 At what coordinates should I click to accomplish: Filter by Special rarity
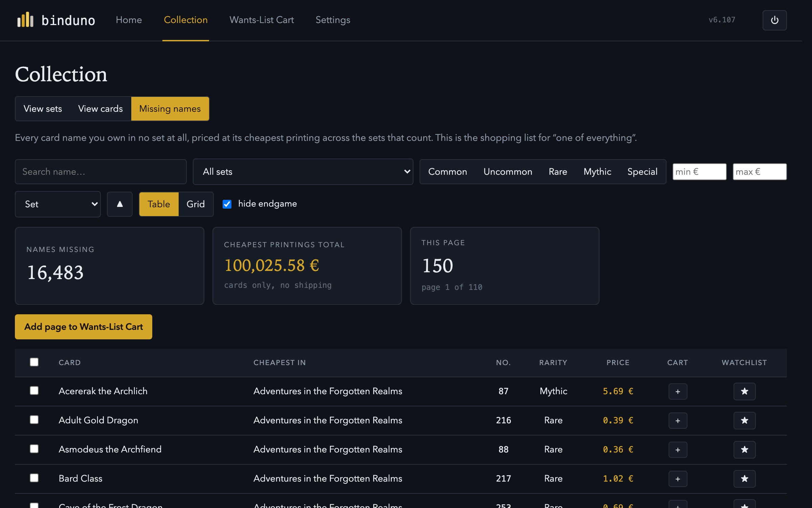coord(642,172)
